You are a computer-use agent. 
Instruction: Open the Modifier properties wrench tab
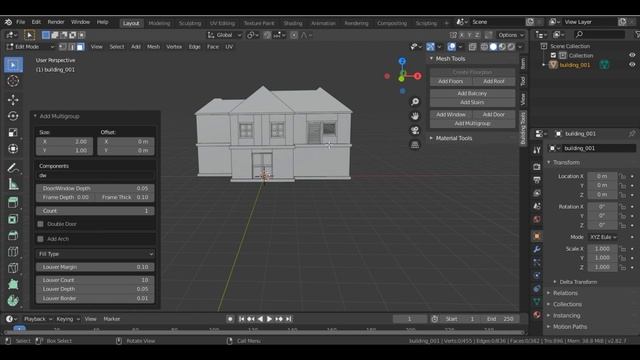click(x=537, y=249)
